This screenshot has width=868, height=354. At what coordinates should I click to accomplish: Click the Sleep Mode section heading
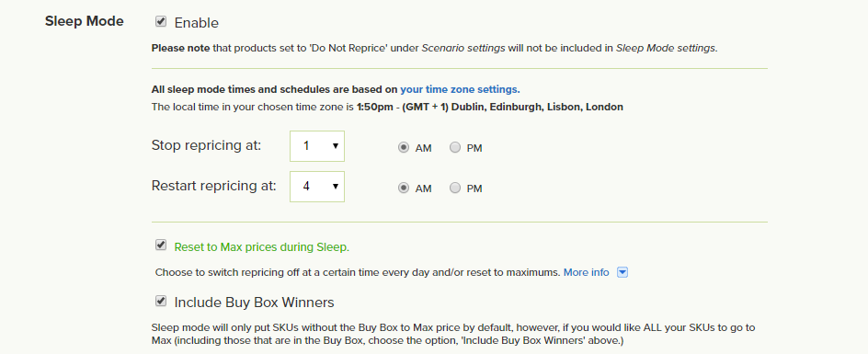pyautogui.click(x=85, y=21)
